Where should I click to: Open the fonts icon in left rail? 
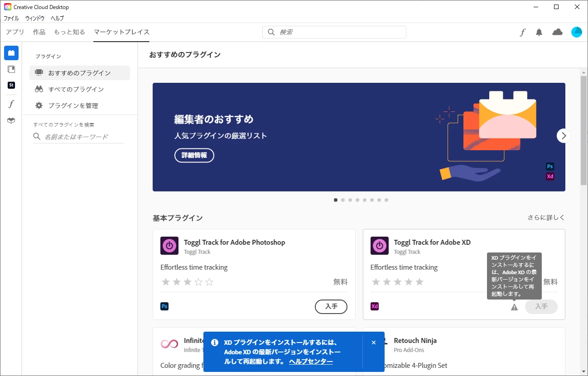pos(11,104)
